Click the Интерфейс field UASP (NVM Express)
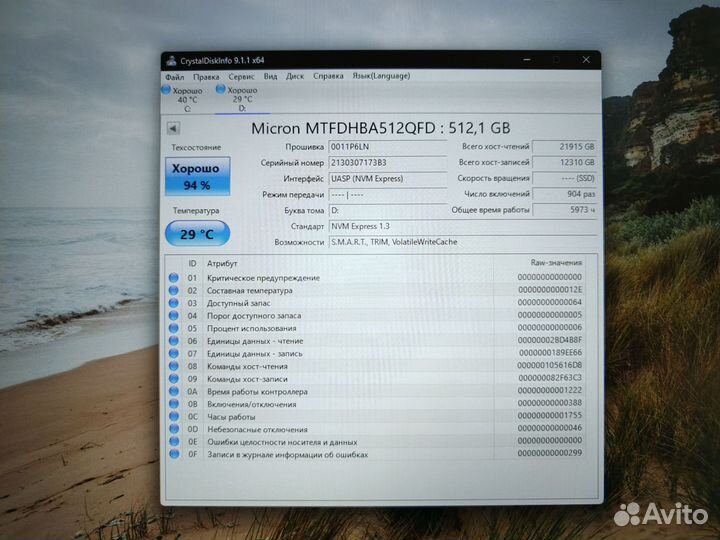The image size is (720, 540). [x=388, y=179]
